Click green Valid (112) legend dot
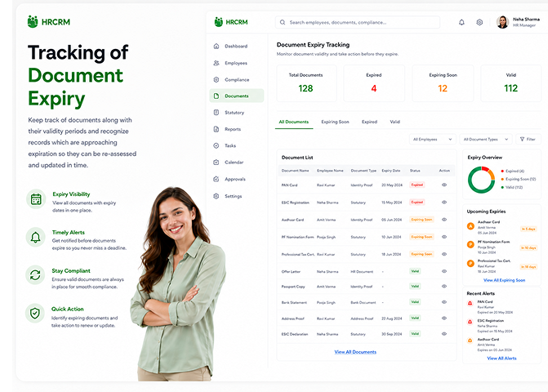Viewport: 548px width, 392px height. 502,188
